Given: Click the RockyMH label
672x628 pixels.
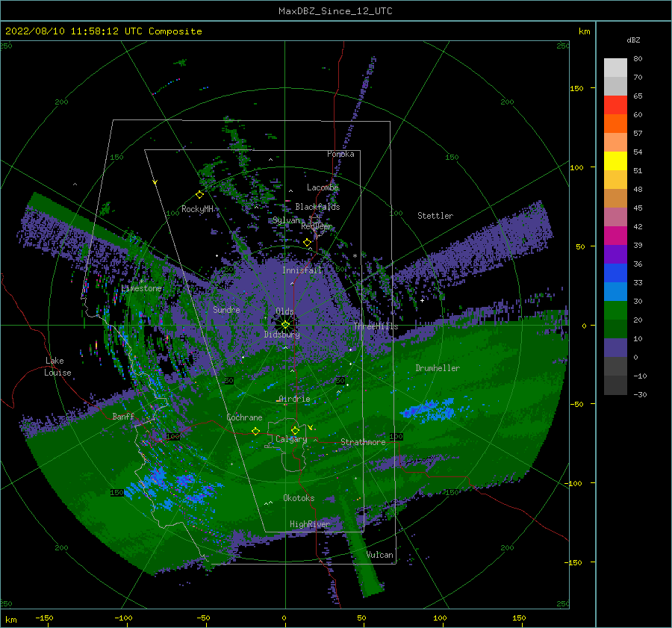Looking at the screenshot, I should [197, 209].
